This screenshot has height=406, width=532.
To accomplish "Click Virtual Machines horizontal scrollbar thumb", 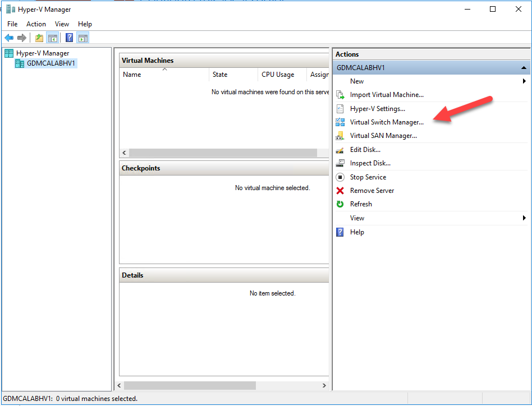I will pyautogui.click(x=223, y=153).
